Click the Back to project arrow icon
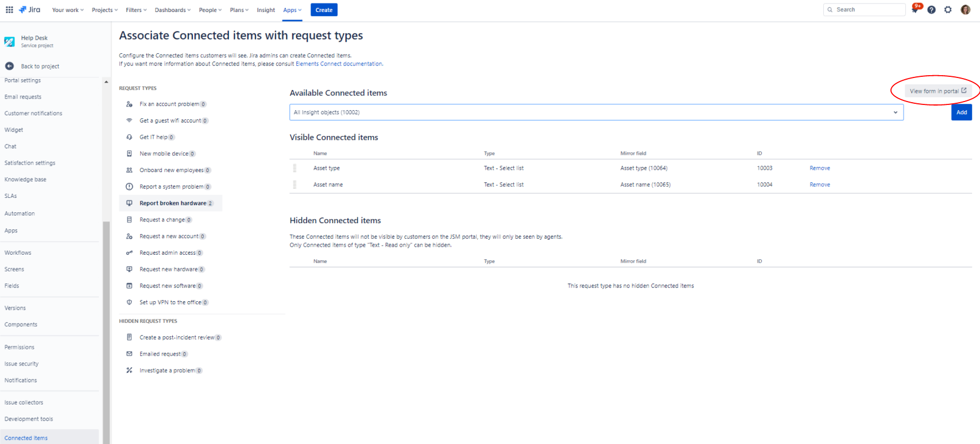 coord(9,66)
